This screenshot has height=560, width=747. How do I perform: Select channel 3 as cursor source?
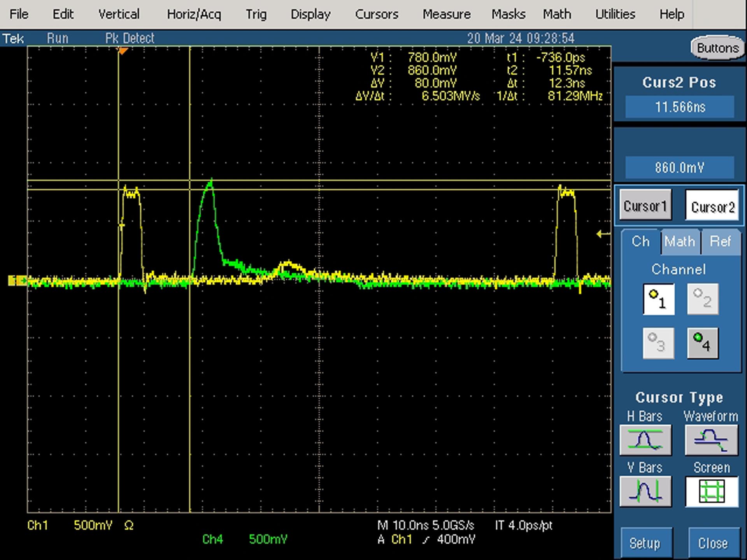click(x=659, y=343)
